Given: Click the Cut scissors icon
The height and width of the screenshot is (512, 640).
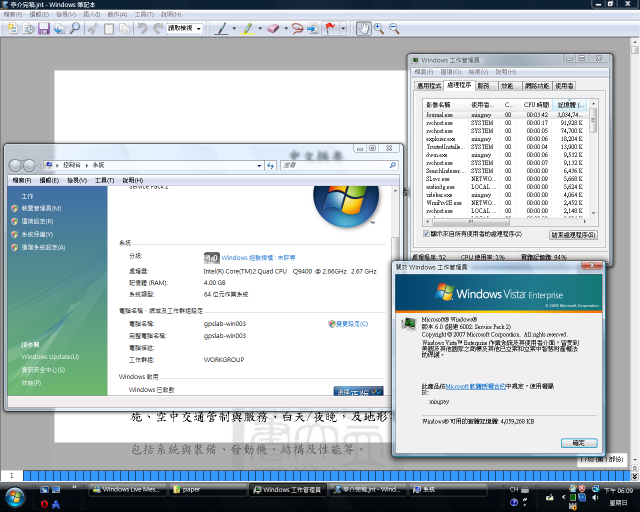Looking at the screenshot, I should [93, 29].
